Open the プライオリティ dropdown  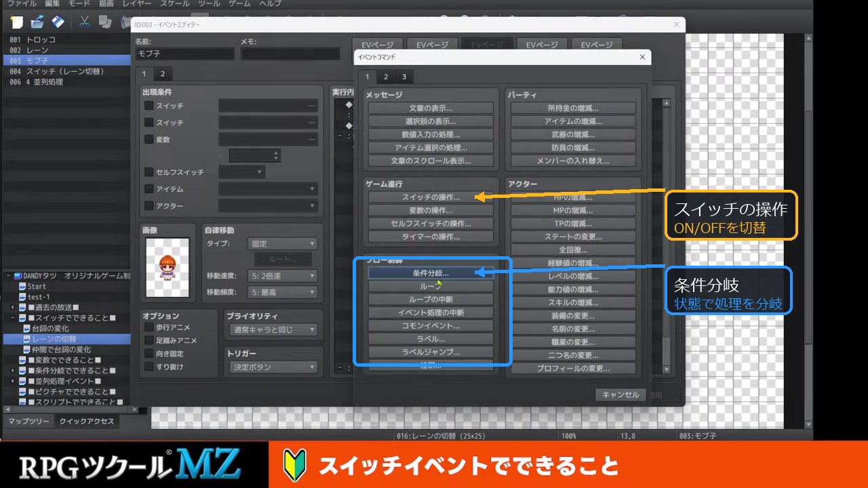[x=273, y=330]
